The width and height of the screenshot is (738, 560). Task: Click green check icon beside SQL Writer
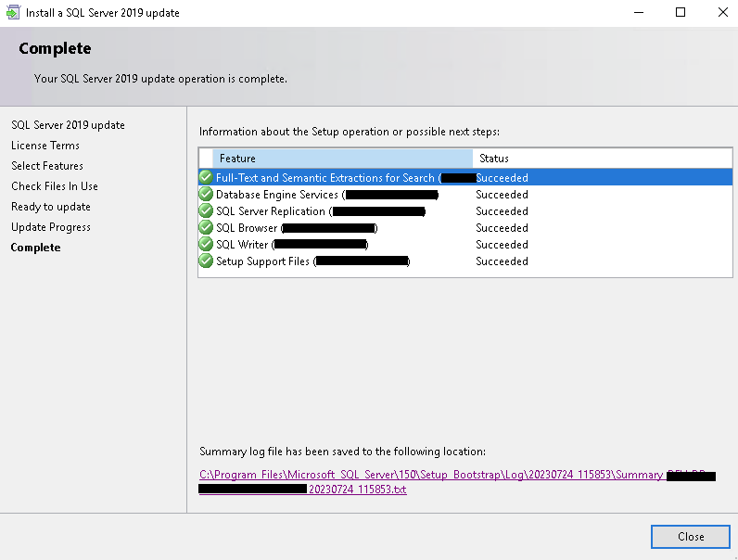click(x=206, y=244)
